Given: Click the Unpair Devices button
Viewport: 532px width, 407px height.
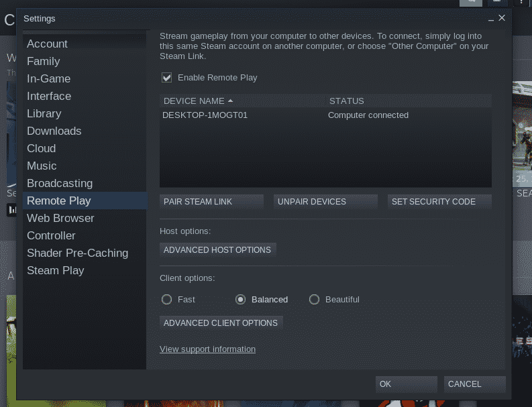Looking at the screenshot, I should (325, 201).
